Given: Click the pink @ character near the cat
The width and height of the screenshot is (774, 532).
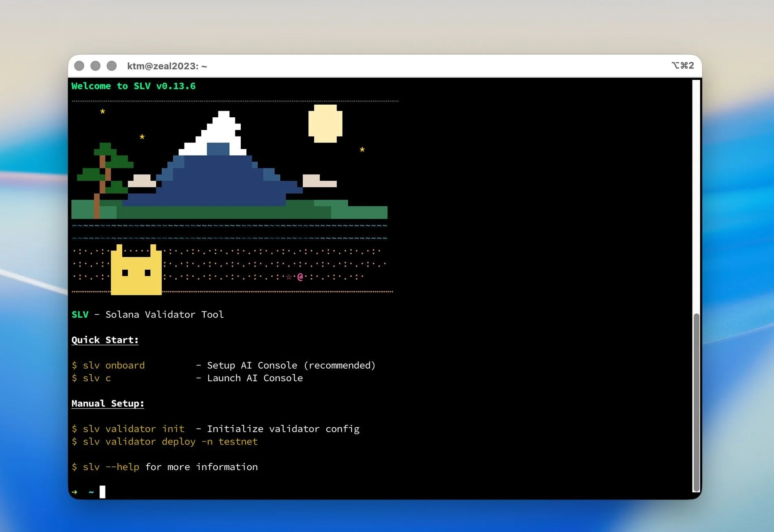Looking at the screenshot, I should coord(299,277).
